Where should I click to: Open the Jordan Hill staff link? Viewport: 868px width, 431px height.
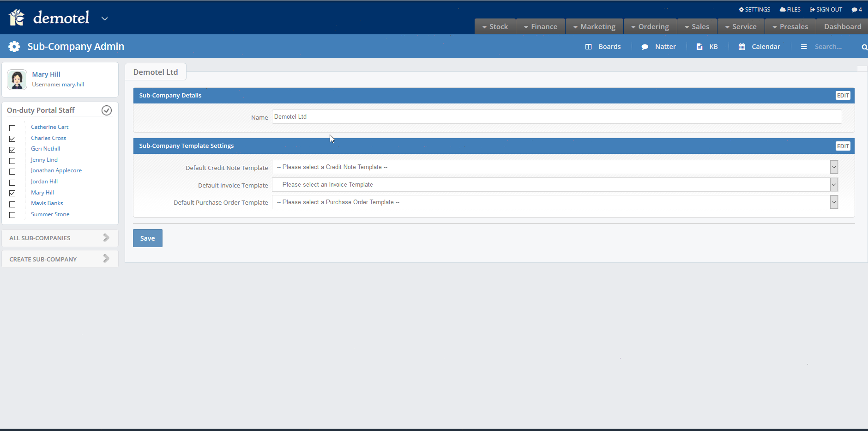tap(44, 182)
